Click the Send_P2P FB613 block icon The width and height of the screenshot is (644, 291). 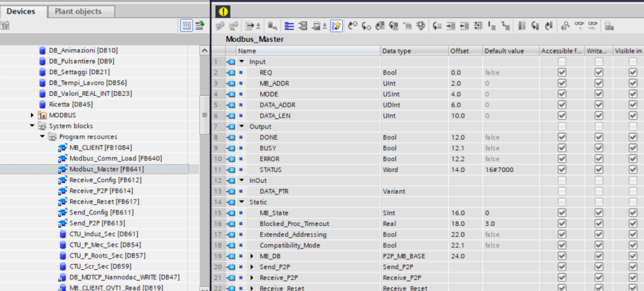click(62, 223)
